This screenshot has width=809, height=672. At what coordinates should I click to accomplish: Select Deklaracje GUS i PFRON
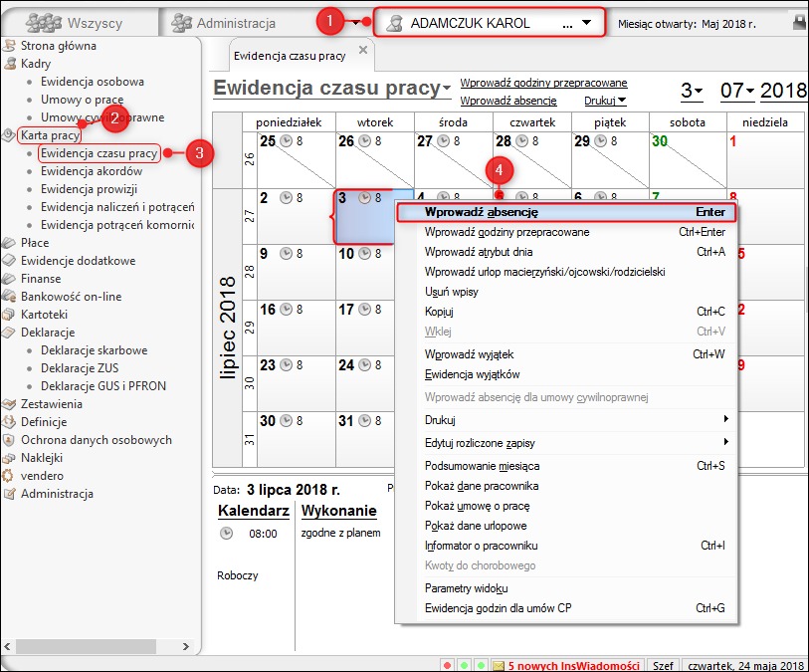click(x=103, y=386)
